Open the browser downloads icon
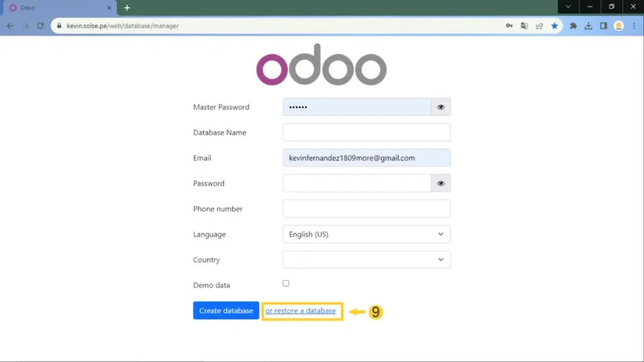The height and width of the screenshot is (362, 644). pos(588,26)
